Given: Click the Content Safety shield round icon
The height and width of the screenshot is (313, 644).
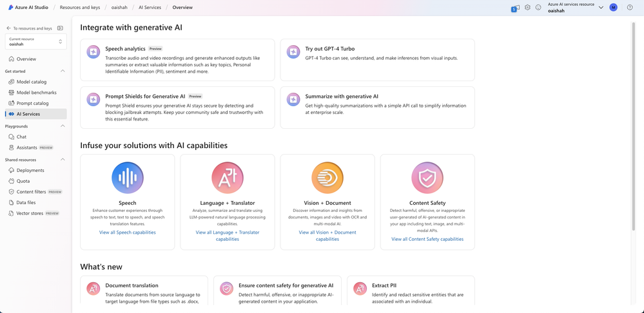Looking at the screenshot, I should [x=427, y=178].
